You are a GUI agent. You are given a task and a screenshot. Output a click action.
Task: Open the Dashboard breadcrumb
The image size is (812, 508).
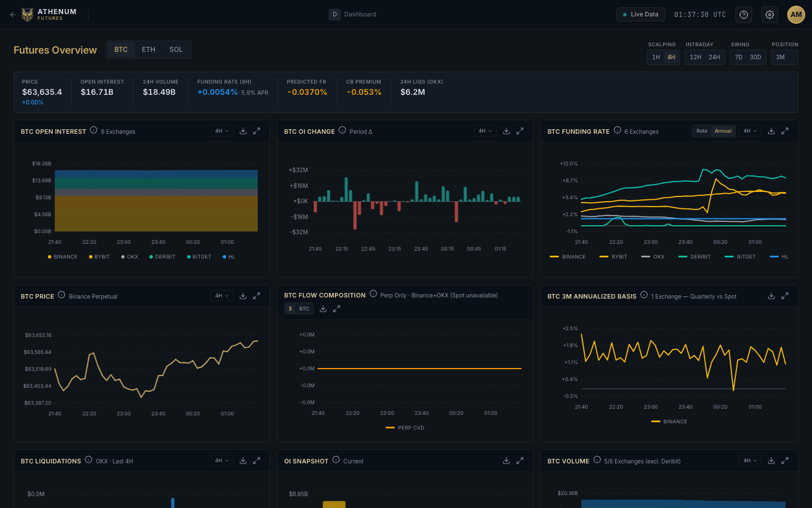[353, 15]
